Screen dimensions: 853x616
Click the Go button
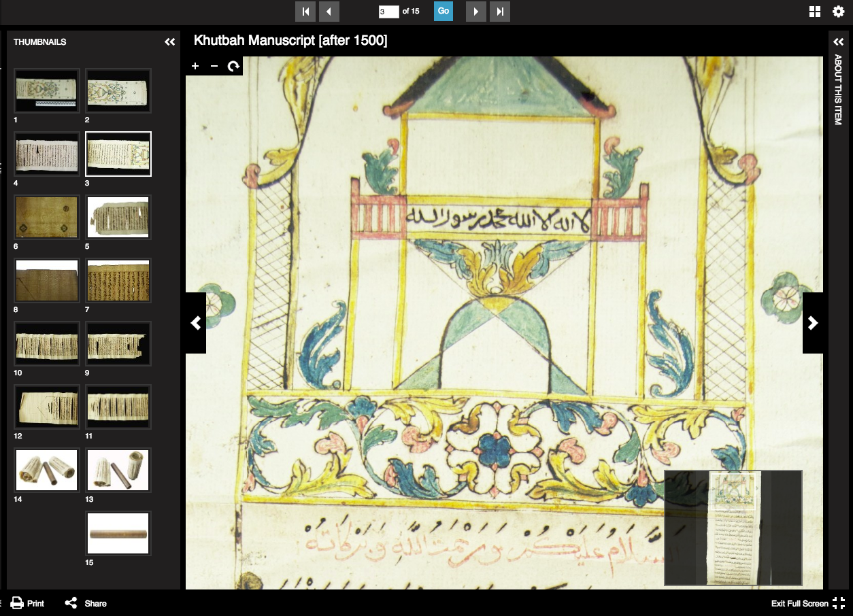pos(444,12)
